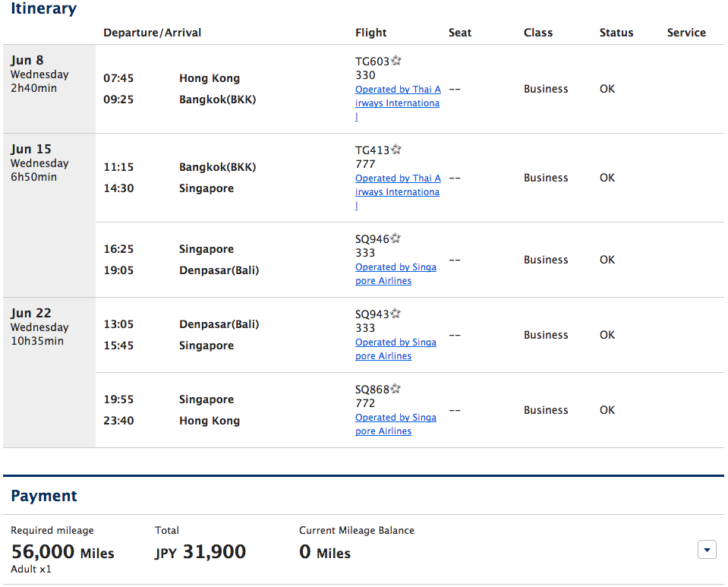Expand the payment details dropdown arrow

coord(707,550)
